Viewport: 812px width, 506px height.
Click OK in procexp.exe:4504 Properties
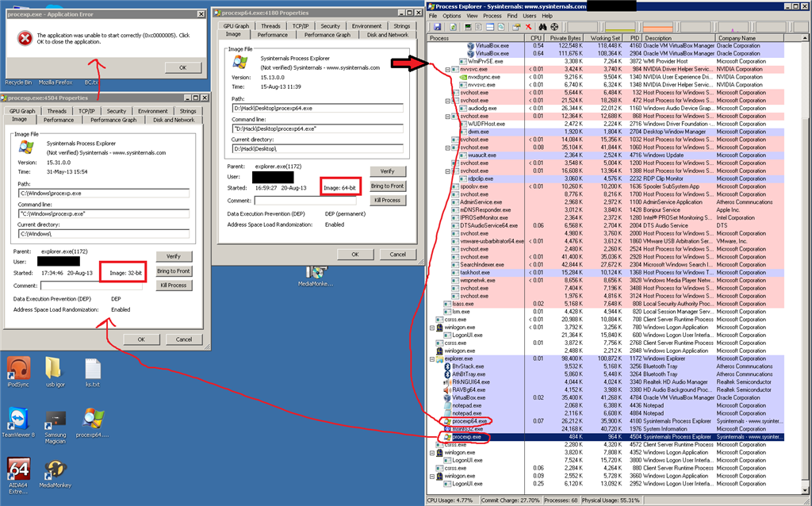coord(141,339)
